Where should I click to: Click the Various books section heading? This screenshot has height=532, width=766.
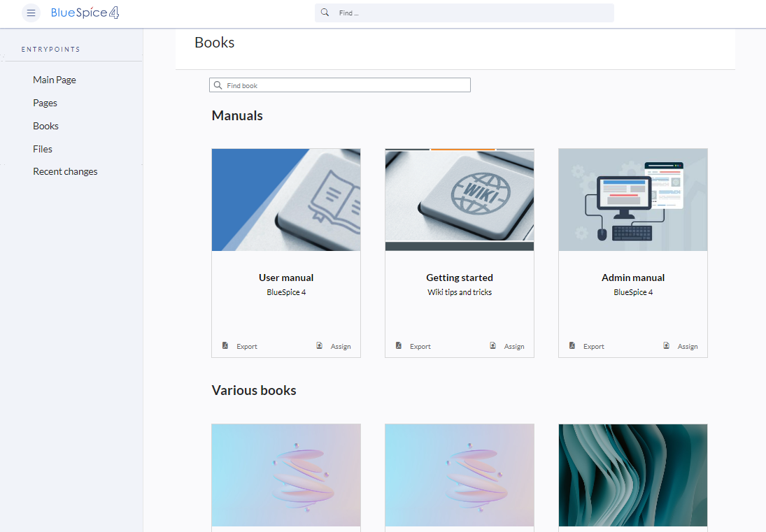coord(254,391)
